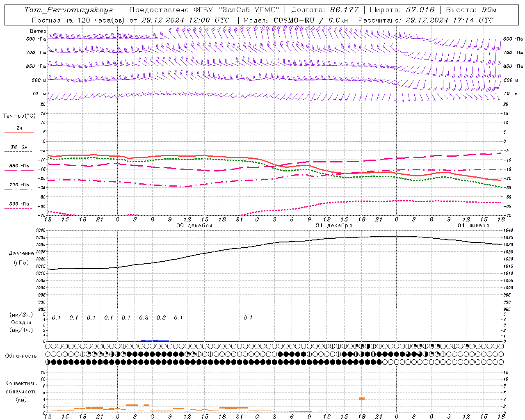Select the latitude value 57.016
The image size is (525, 420).
click(420, 10)
